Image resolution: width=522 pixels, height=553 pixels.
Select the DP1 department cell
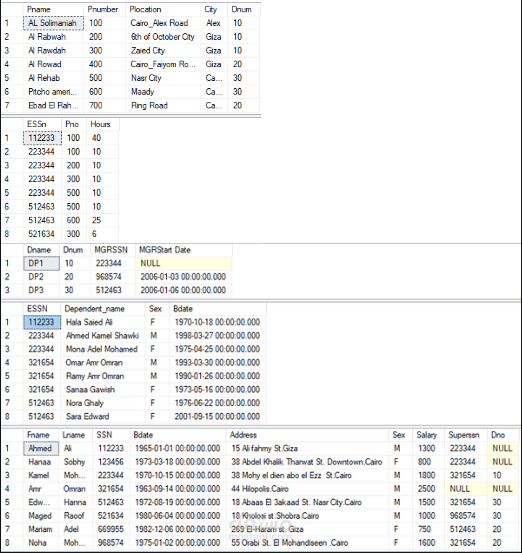coord(42,263)
